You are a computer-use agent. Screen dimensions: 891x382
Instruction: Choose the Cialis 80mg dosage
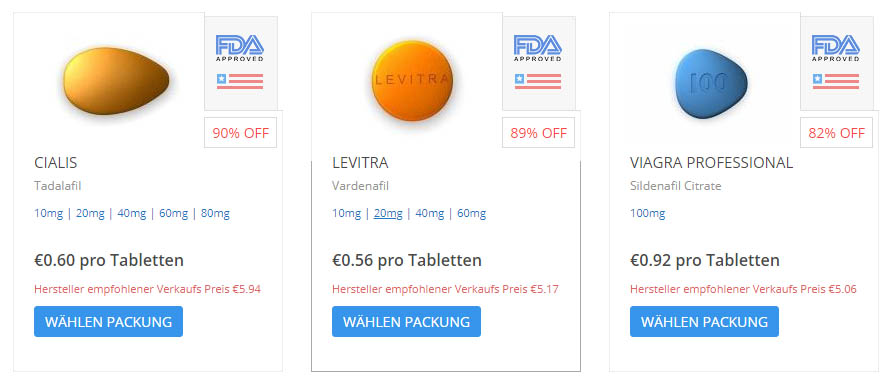215,214
